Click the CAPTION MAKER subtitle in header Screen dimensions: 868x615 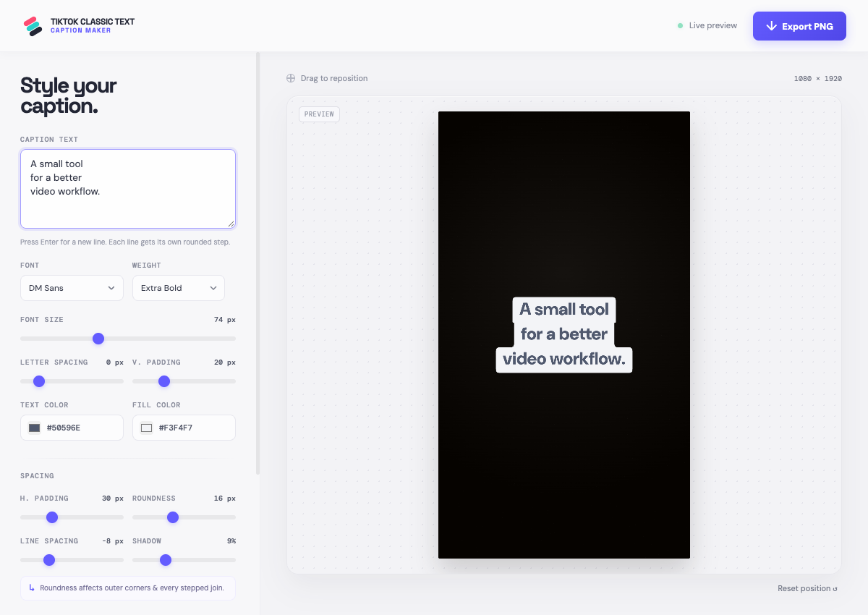click(x=81, y=30)
